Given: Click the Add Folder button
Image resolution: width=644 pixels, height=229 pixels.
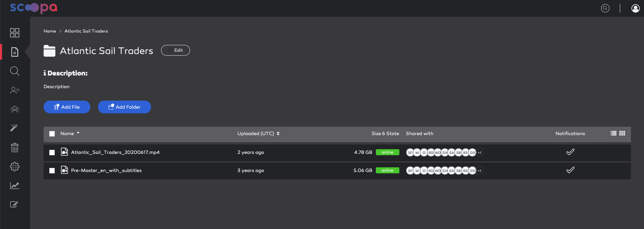Looking at the screenshot, I should click(x=125, y=107).
